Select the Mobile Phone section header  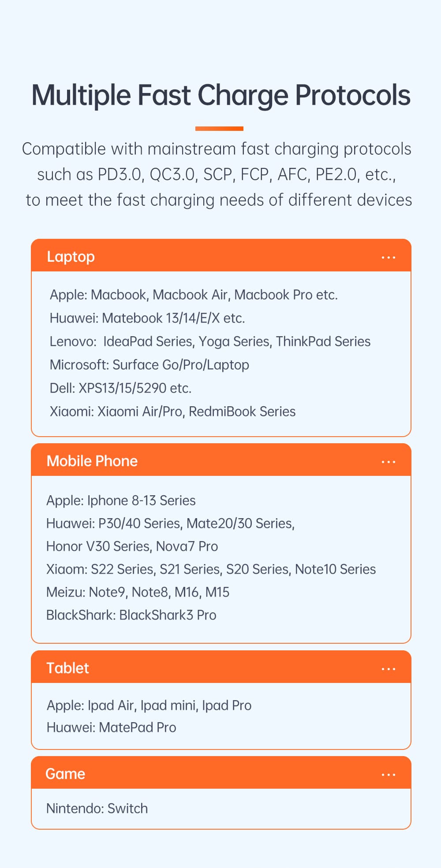(x=92, y=461)
